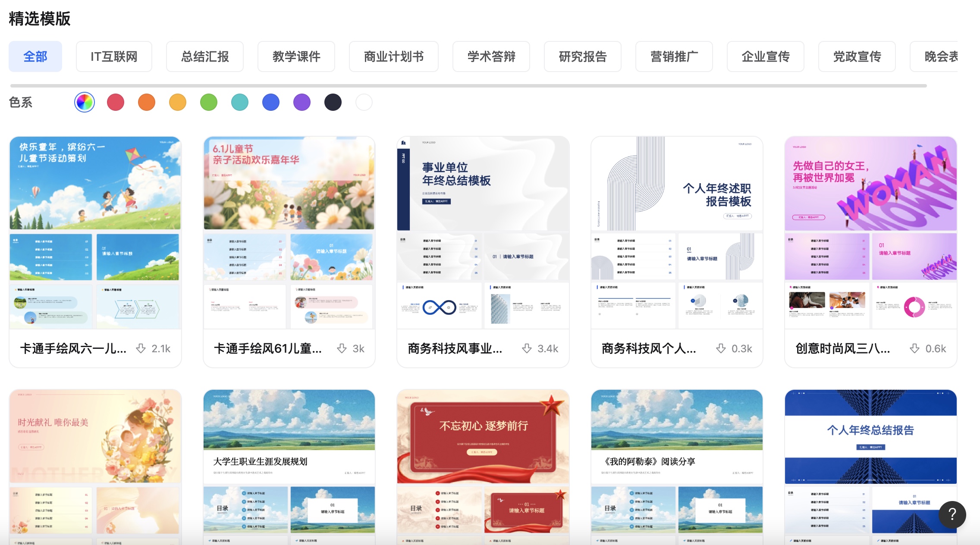Open the 营销推广 tab
Screen dimensions: 980x545
tap(674, 56)
